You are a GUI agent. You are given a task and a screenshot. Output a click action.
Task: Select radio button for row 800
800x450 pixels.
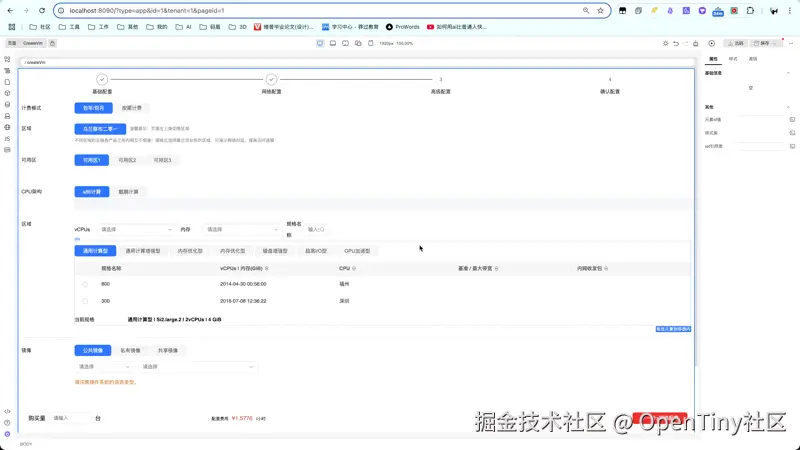point(85,284)
